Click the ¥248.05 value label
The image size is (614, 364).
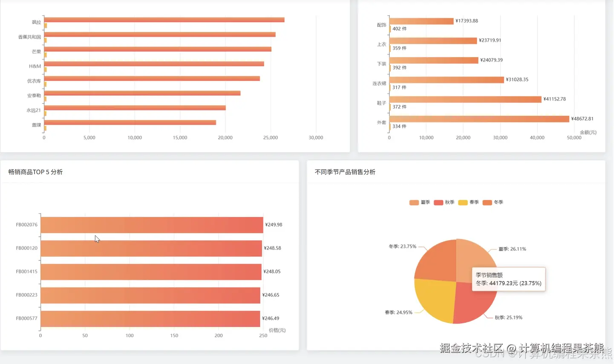(272, 272)
